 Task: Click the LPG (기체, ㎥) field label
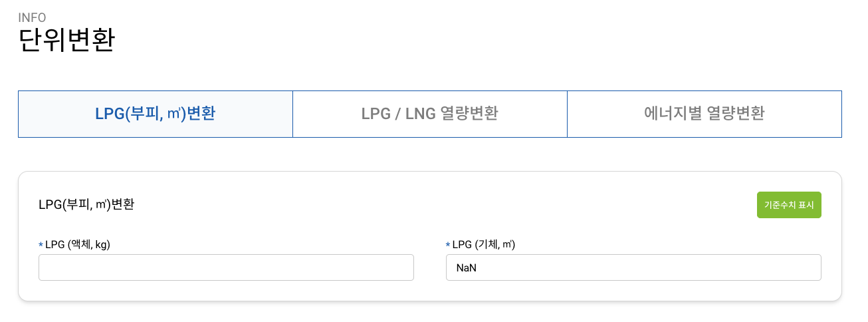point(484,244)
